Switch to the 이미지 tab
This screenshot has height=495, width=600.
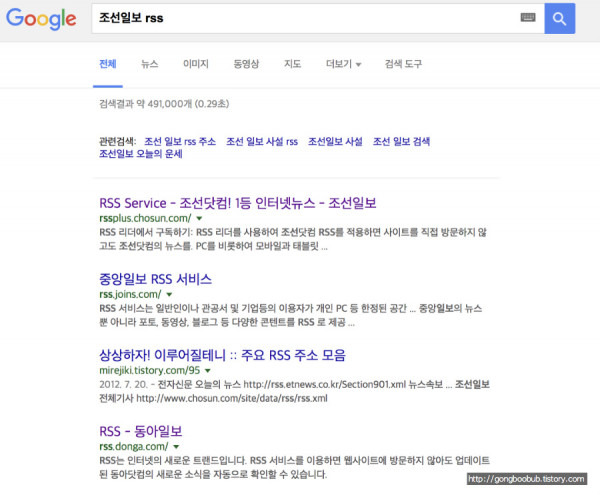click(x=196, y=64)
